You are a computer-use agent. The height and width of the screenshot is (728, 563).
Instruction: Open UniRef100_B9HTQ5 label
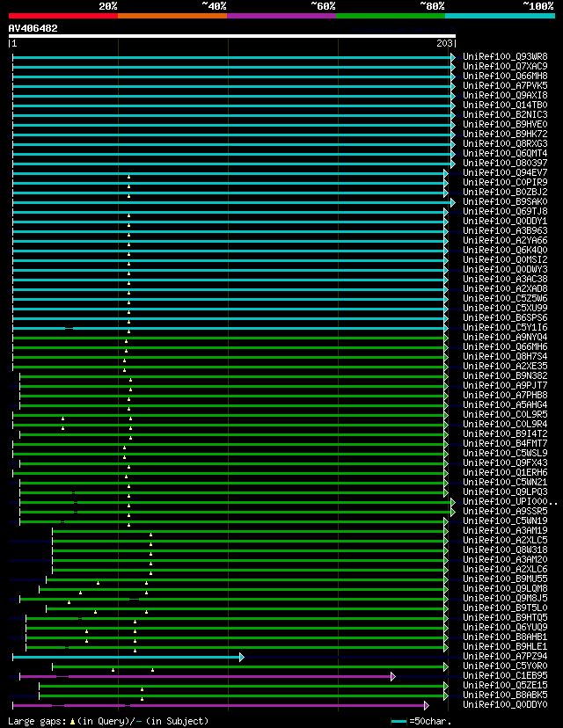pyautogui.click(x=505, y=618)
